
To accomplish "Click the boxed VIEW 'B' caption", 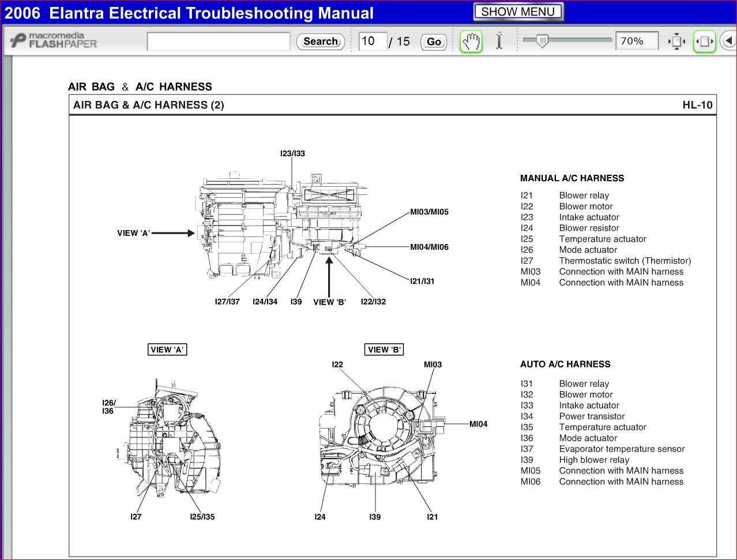I will (x=384, y=349).
